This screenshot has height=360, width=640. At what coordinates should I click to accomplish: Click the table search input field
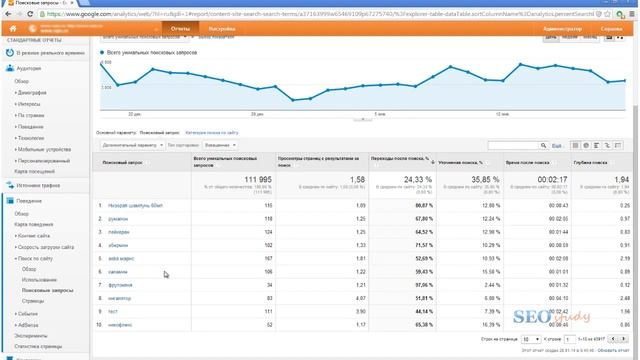(x=513, y=145)
